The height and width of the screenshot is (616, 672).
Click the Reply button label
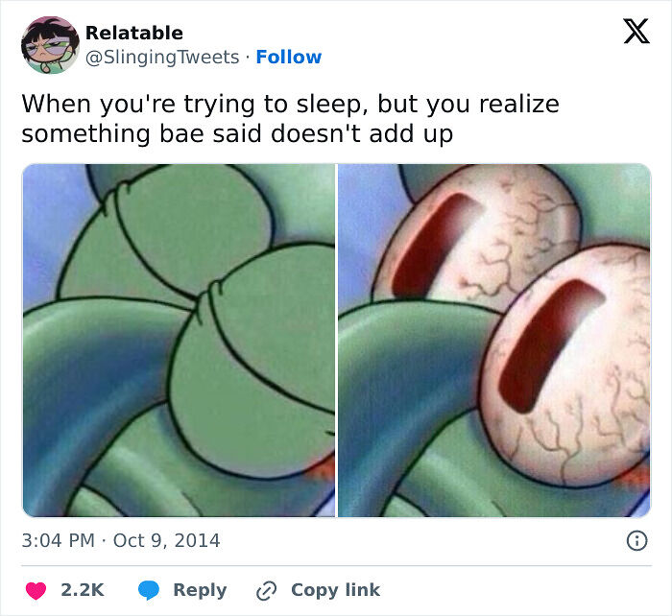[200, 590]
